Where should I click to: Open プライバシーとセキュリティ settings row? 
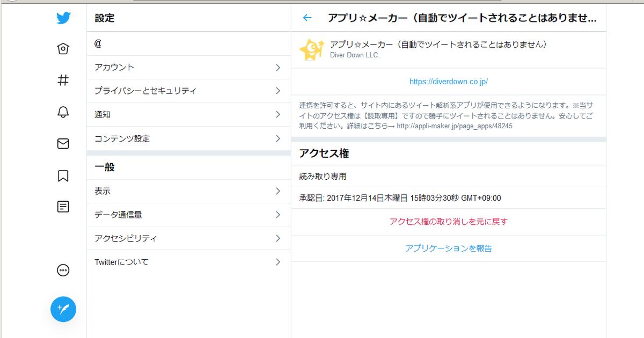pos(188,91)
